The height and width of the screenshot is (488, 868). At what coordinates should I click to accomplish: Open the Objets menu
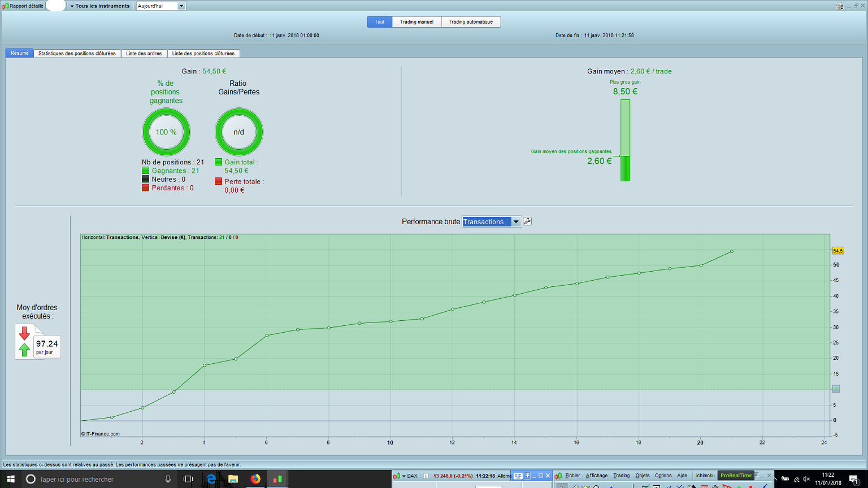click(x=642, y=476)
